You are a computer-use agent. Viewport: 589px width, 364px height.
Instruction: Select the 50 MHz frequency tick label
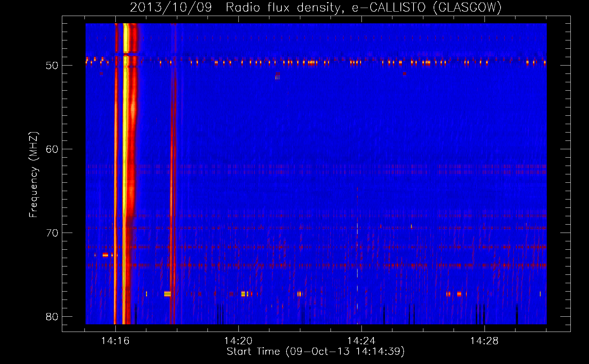(x=52, y=66)
